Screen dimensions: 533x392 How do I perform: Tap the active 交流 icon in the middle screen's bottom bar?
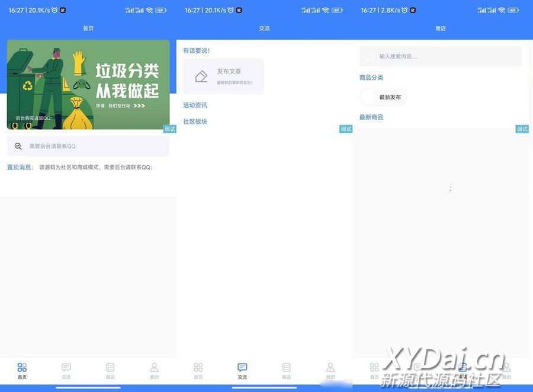pos(242,368)
